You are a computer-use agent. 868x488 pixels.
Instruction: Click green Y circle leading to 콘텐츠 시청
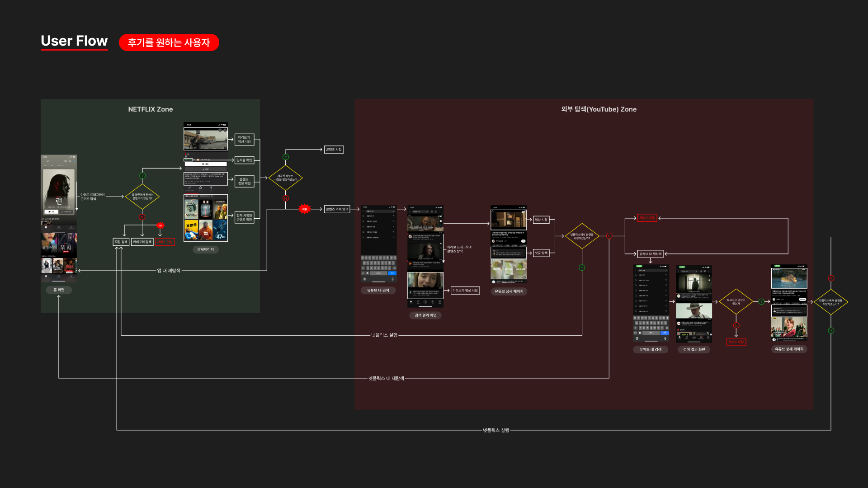[x=286, y=157]
